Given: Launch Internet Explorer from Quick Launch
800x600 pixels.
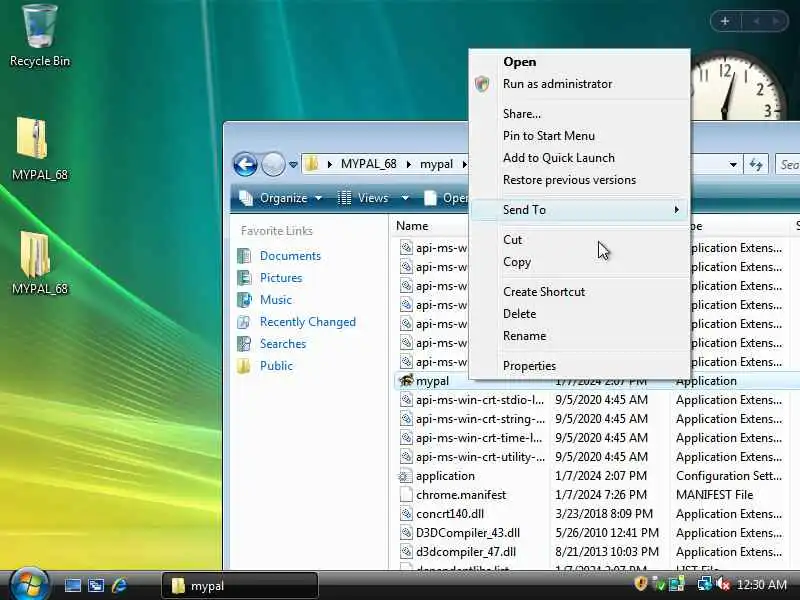Looking at the screenshot, I should tap(119, 585).
